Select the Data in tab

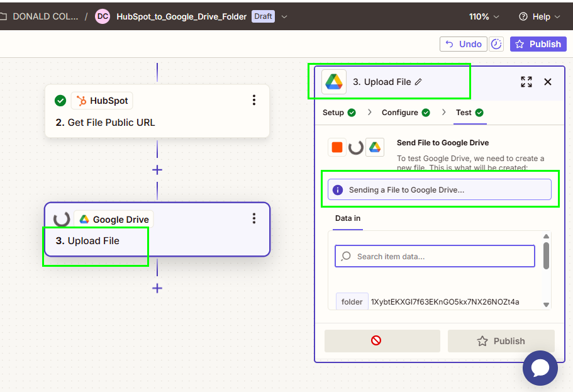coord(348,218)
